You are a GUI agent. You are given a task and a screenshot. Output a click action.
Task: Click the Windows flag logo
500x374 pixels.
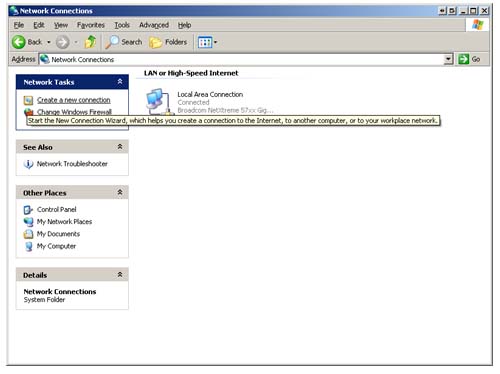478,25
